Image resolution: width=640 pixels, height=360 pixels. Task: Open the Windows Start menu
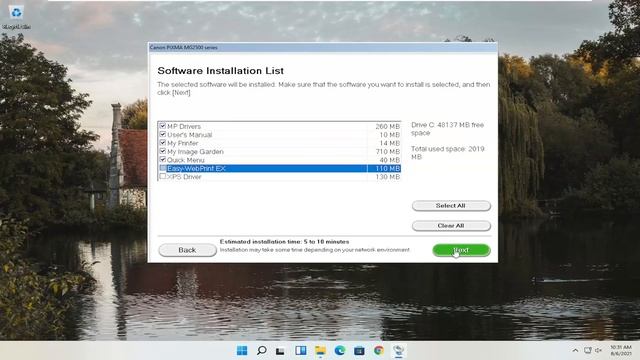[242, 351]
